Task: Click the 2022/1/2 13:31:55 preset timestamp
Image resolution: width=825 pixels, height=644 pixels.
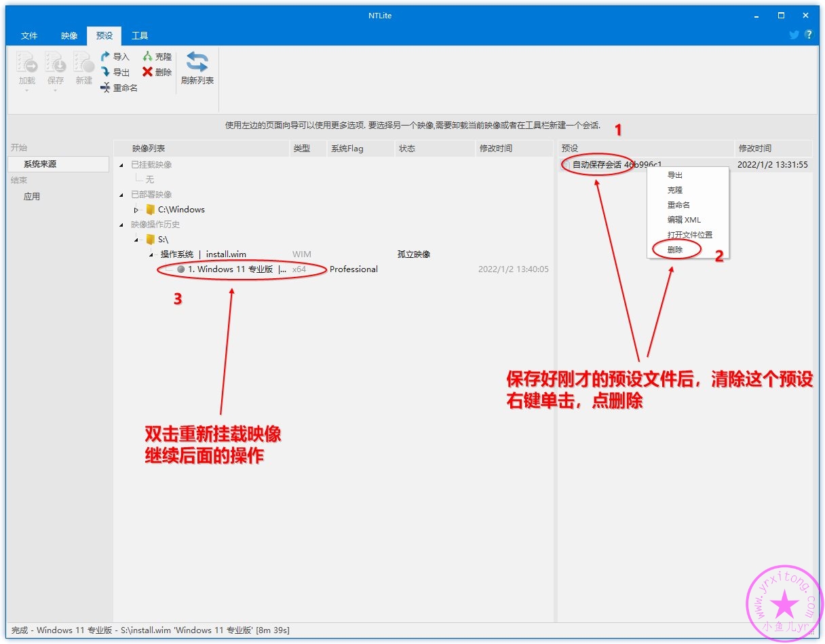Action: 773,165
